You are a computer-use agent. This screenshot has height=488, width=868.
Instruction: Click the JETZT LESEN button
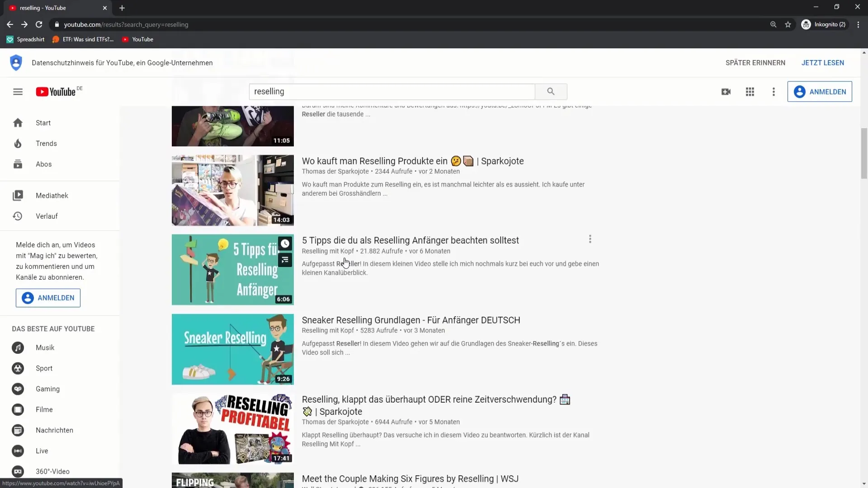point(823,63)
